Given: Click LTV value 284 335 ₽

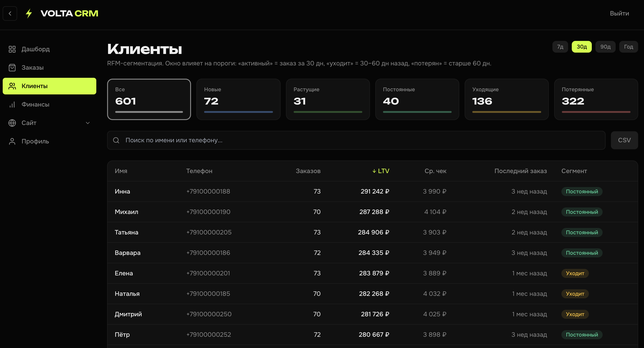Looking at the screenshot, I should [374, 253].
